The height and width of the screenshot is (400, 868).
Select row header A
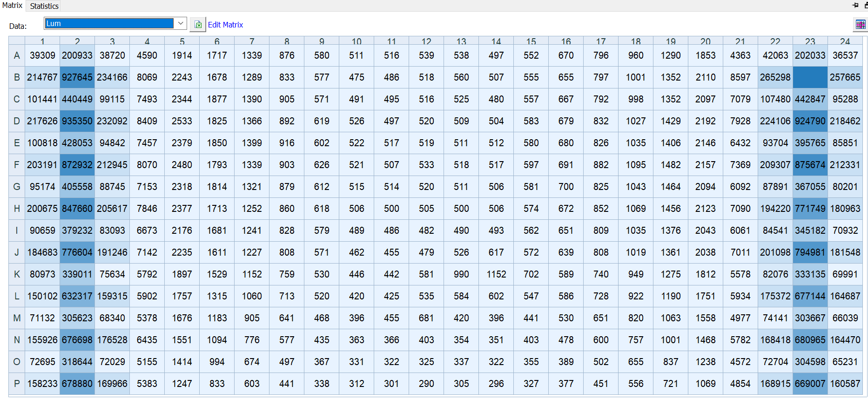17,55
